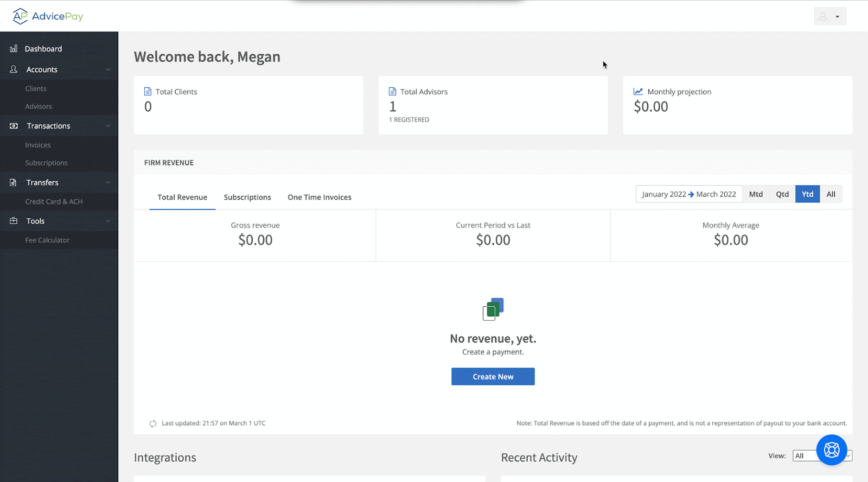Open the January 2022 to March 2022 date range
The height and width of the screenshot is (482, 868).
pos(688,194)
